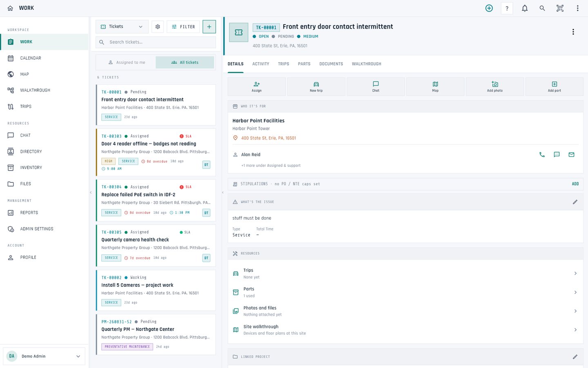Viewport: 588px width, 368px height.
Task: Email Alan Reid via envelope icon
Action: [x=571, y=155]
